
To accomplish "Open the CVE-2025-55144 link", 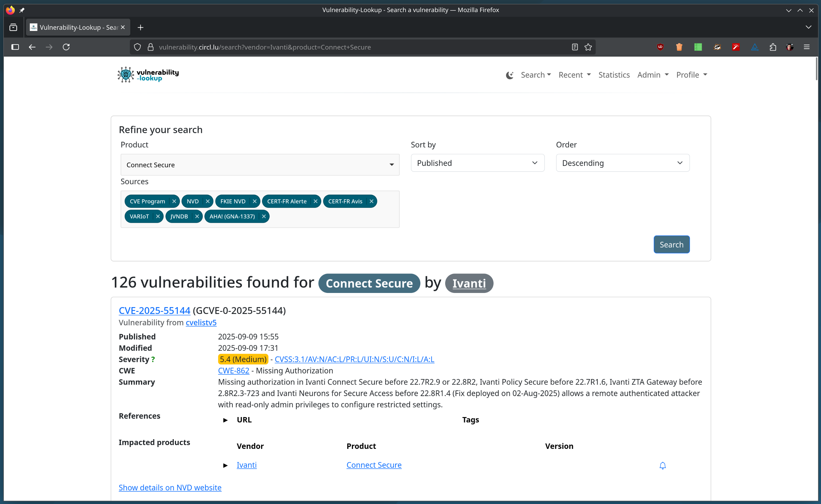I will [154, 310].
